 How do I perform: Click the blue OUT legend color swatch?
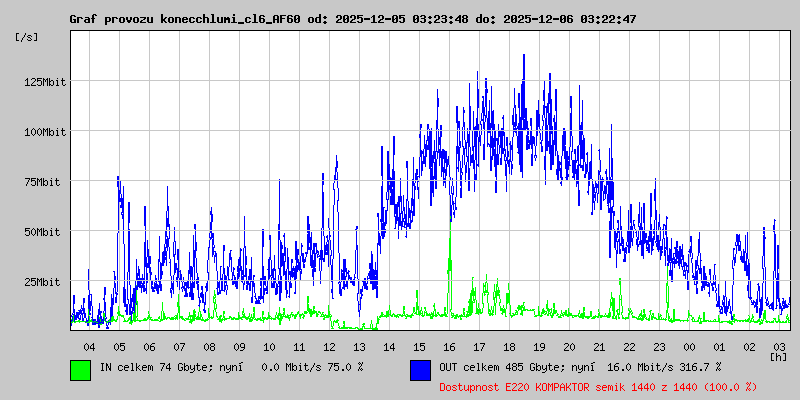click(420, 369)
